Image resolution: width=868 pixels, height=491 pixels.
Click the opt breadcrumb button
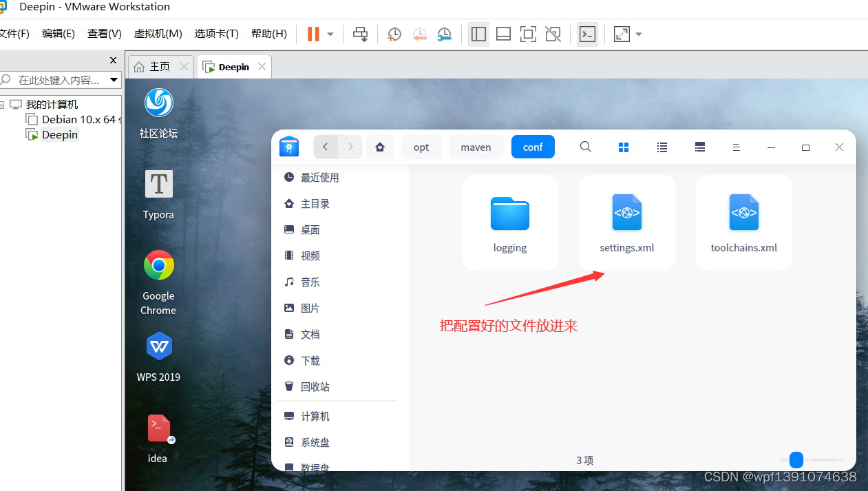point(421,147)
